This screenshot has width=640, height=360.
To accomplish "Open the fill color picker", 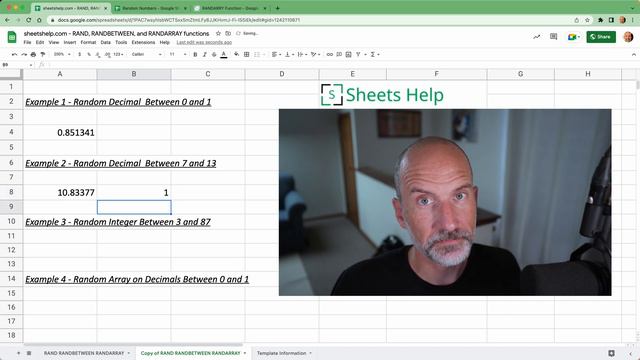I will coord(236,54).
